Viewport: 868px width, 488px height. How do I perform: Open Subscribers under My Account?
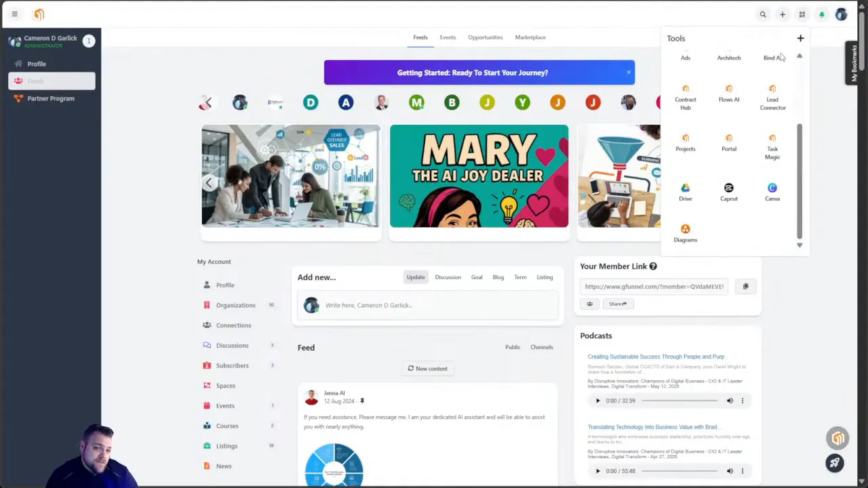[233, 365]
